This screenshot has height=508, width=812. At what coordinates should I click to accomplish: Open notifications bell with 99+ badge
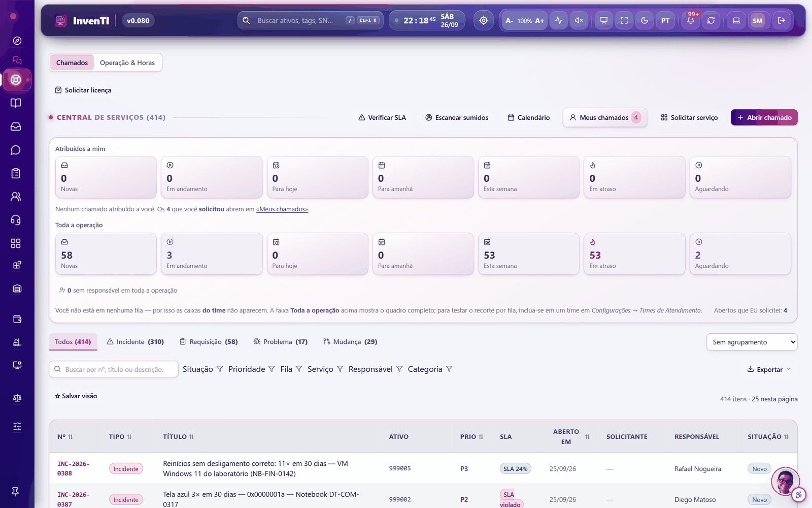click(691, 20)
